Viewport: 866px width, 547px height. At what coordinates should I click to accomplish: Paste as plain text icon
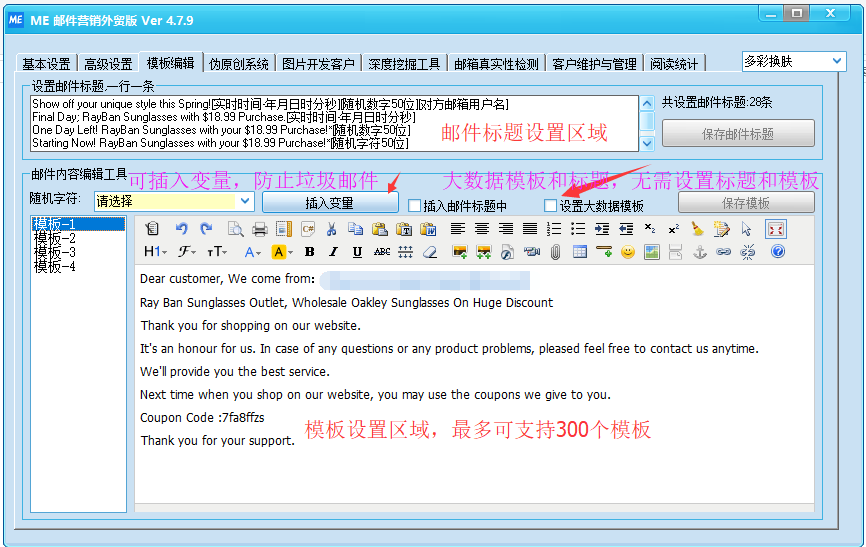pyautogui.click(x=404, y=229)
